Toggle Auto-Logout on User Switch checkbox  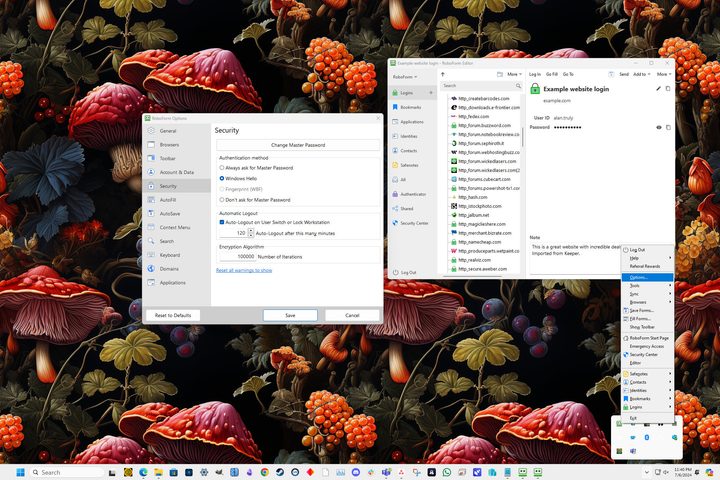pyautogui.click(x=222, y=222)
